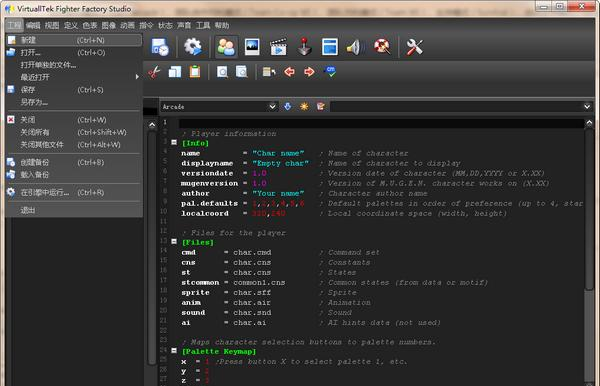
Task: Choose 保存 (Ctrl+S) from the menu
Action: (73, 90)
